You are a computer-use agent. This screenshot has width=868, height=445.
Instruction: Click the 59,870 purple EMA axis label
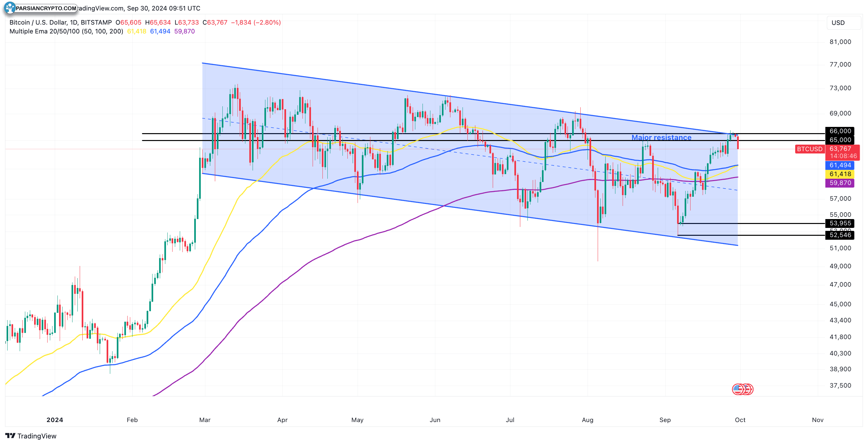tap(840, 183)
